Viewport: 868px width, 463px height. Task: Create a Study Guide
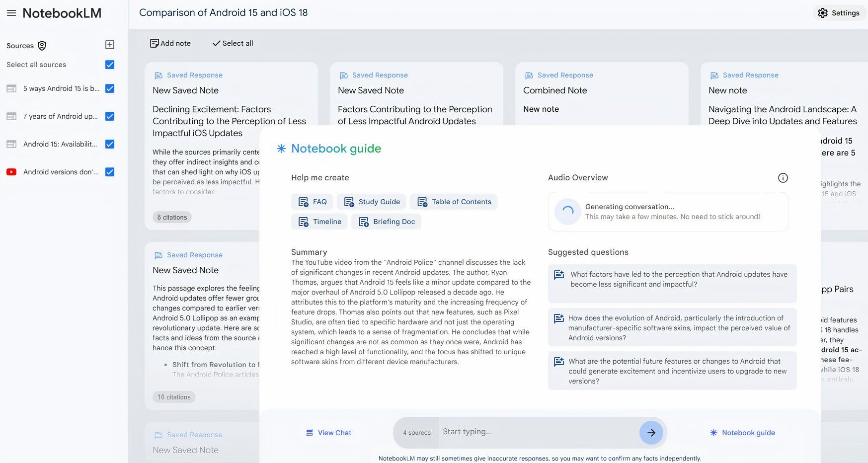point(371,202)
